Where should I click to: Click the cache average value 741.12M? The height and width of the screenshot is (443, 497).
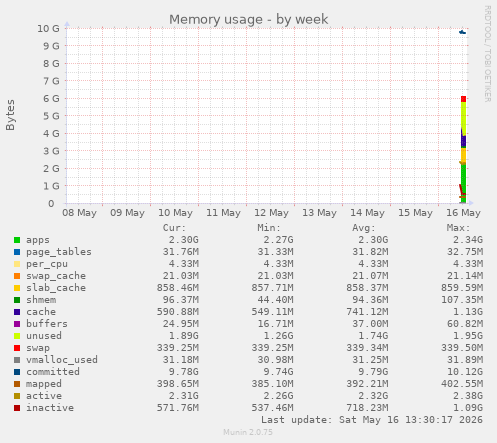tap(367, 312)
